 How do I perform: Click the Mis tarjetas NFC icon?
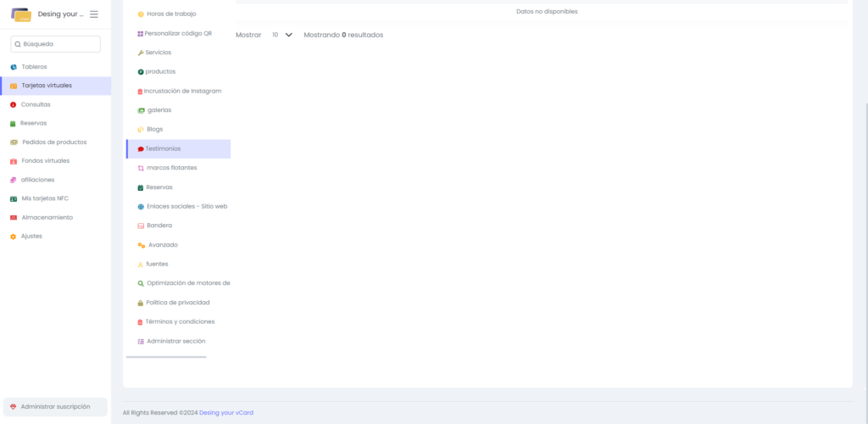point(14,199)
